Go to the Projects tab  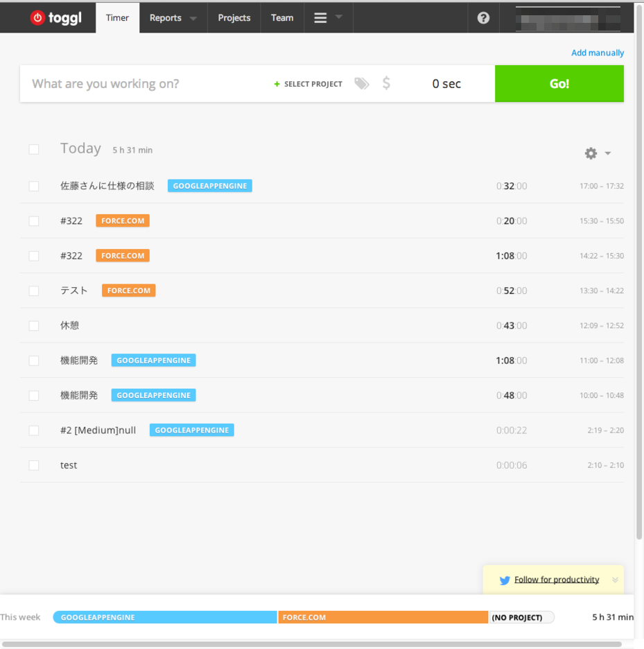tap(234, 18)
